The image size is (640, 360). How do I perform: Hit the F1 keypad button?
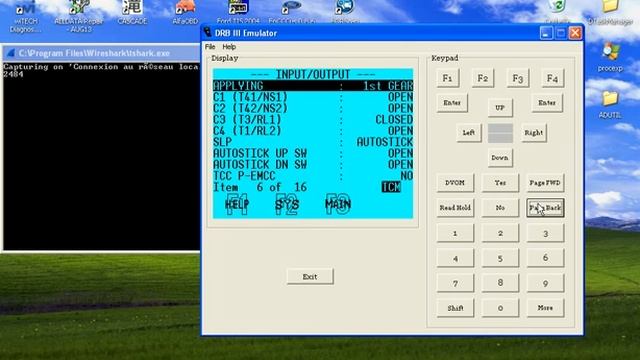tap(447, 78)
